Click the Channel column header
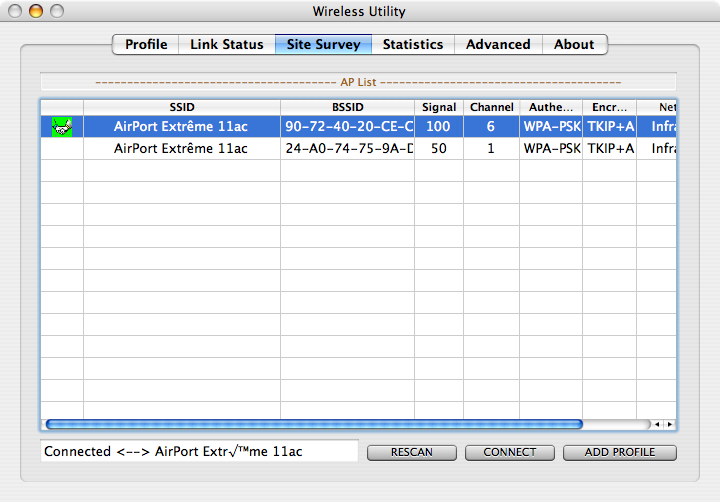 pos(492,107)
